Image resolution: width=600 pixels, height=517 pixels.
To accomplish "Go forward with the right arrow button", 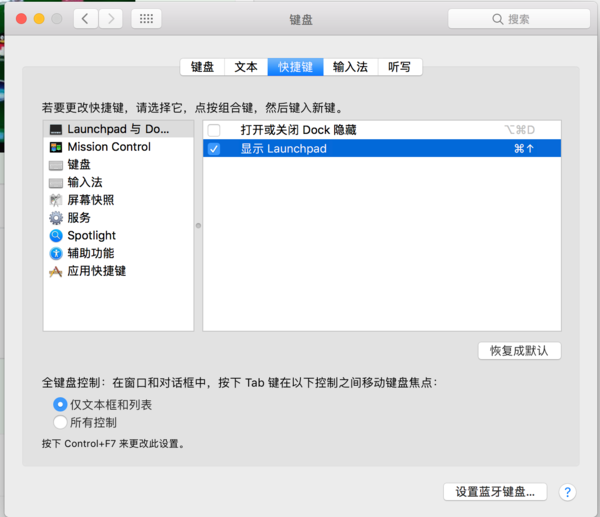I will click(x=111, y=18).
